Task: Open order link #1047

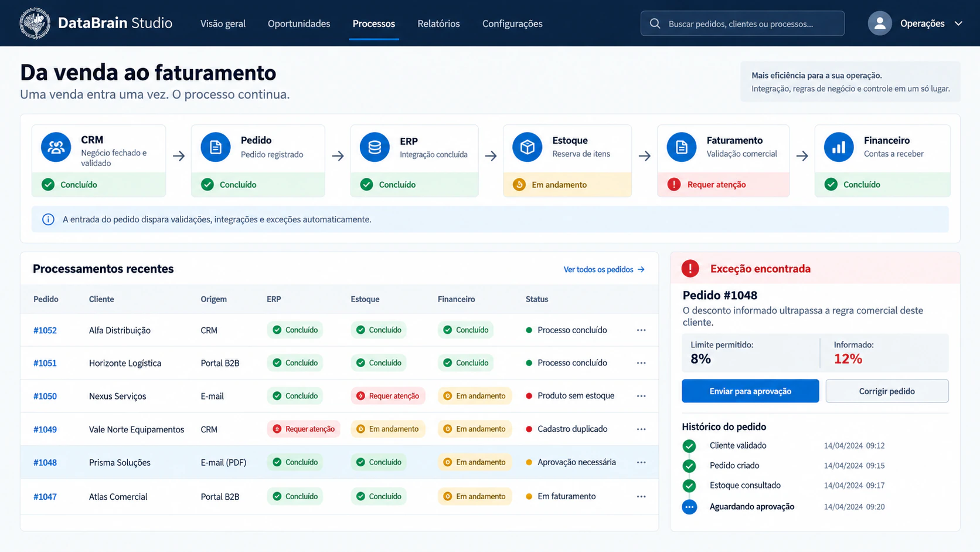Action: 45,496
